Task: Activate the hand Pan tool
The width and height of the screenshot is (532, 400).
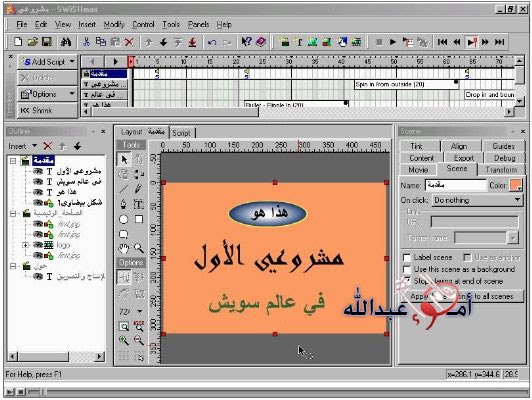Action: click(124, 248)
